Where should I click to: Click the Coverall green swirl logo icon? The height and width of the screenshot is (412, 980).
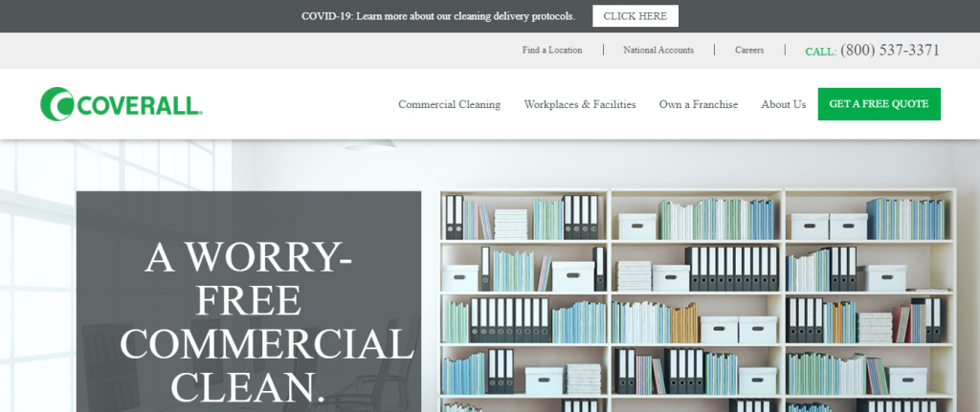pos(56,104)
